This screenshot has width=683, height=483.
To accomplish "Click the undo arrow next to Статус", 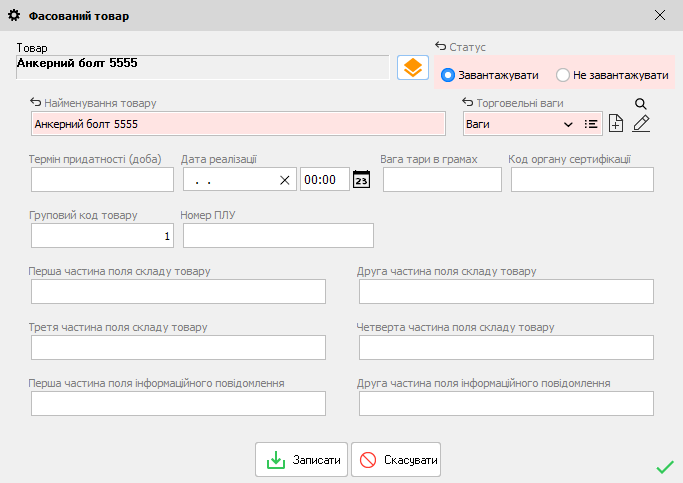I will pos(440,47).
